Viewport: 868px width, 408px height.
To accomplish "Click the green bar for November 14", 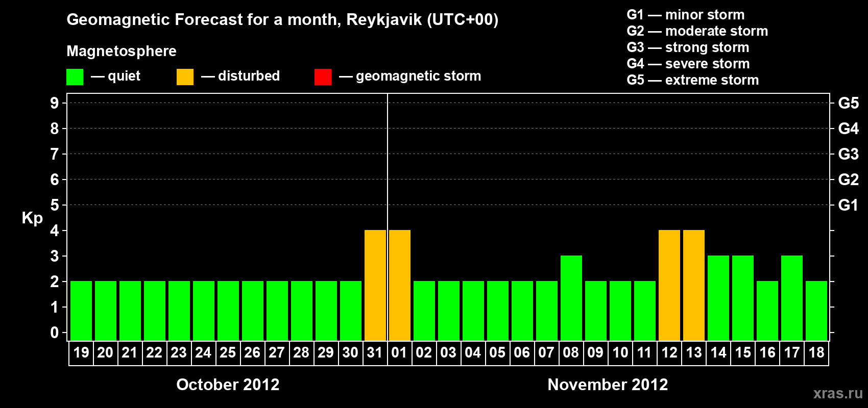I will [x=718, y=298].
